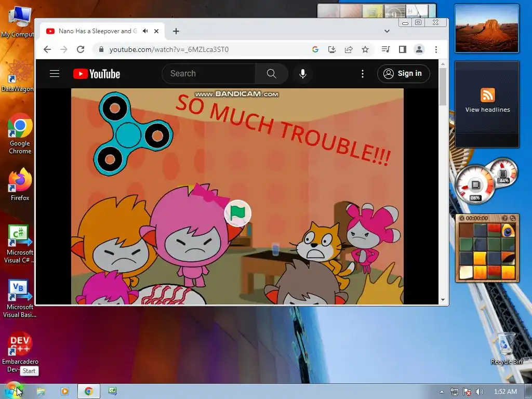Viewport: 532px width, 399px height.
Task: Click the video player area
Action: [x=237, y=196]
